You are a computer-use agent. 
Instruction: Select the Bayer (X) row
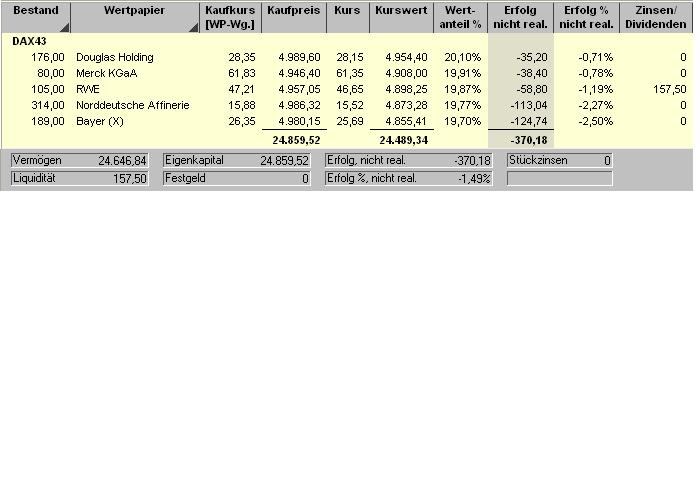tap(347, 121)
